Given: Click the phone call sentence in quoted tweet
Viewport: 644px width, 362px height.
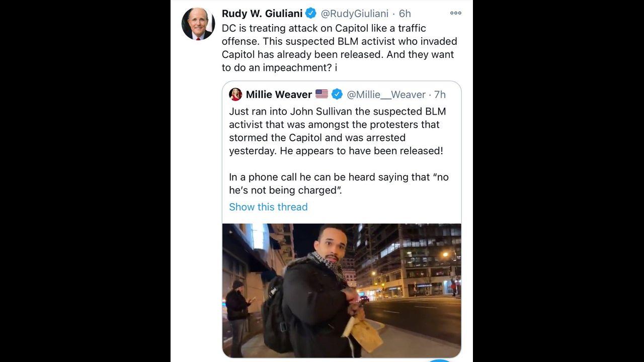Looking at the screenshot, I should click(339, 184).
